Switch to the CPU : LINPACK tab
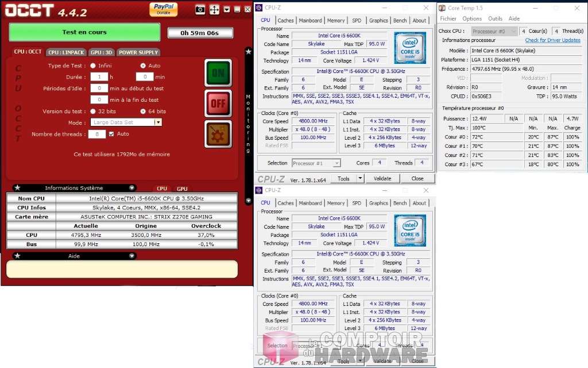588x368 pixels. coord(66,52)
